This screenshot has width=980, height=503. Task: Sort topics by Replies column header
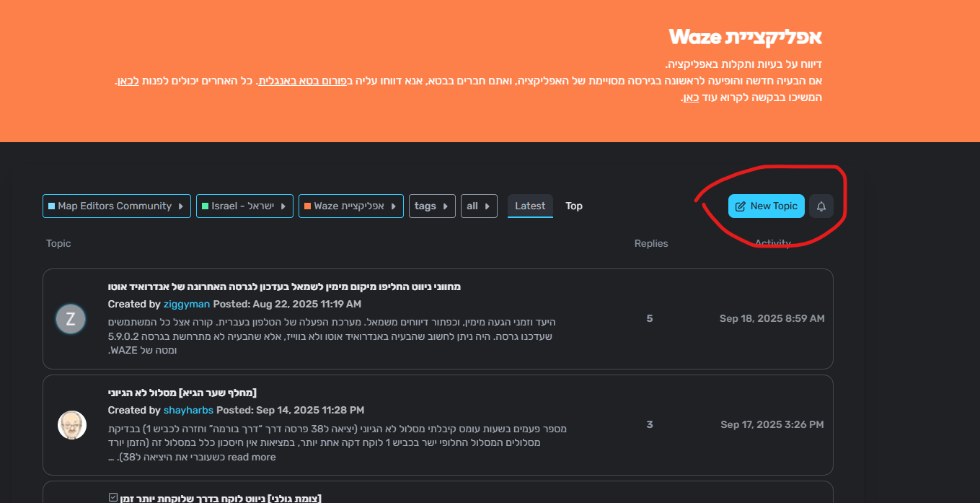coord(651,243)
